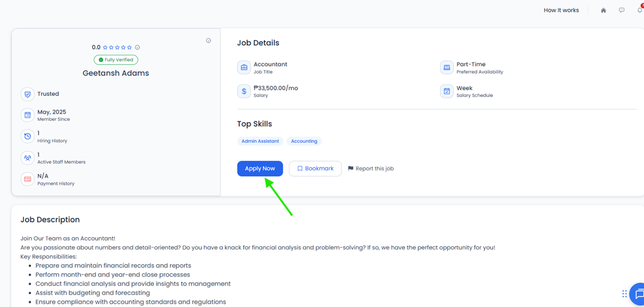Click the Active Staff Members people icon

(28, 158)
